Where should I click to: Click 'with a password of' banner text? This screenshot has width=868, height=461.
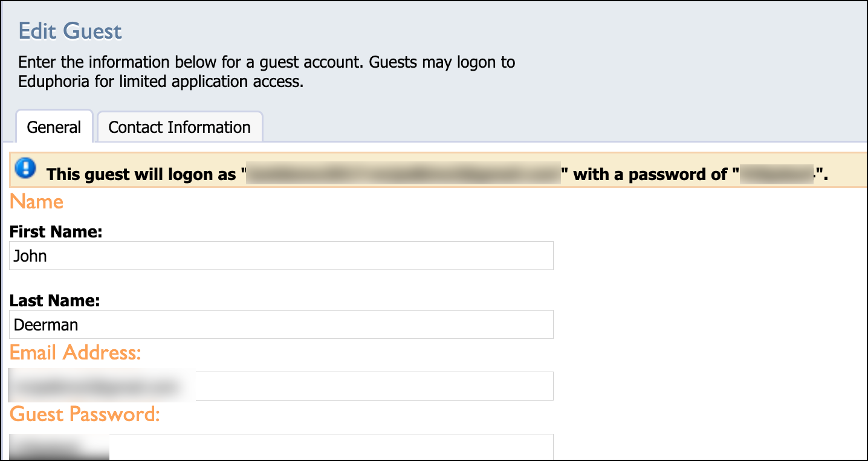[652, 175]
